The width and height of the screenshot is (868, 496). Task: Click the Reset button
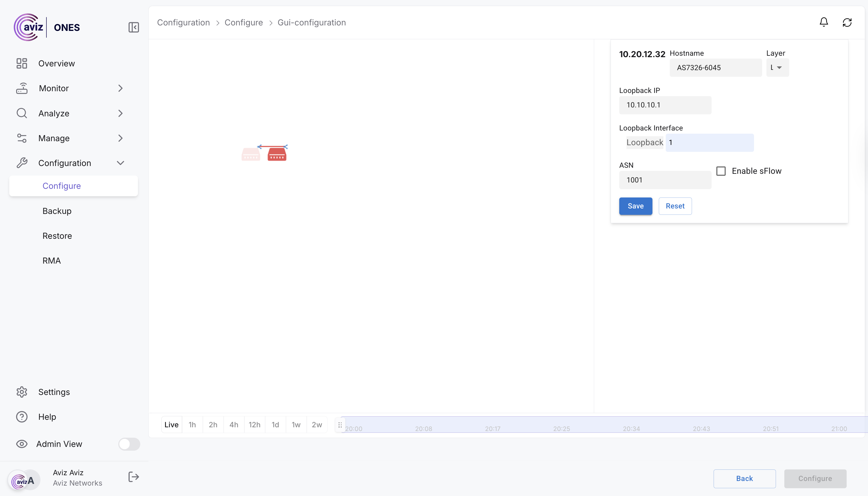[675, 206]
